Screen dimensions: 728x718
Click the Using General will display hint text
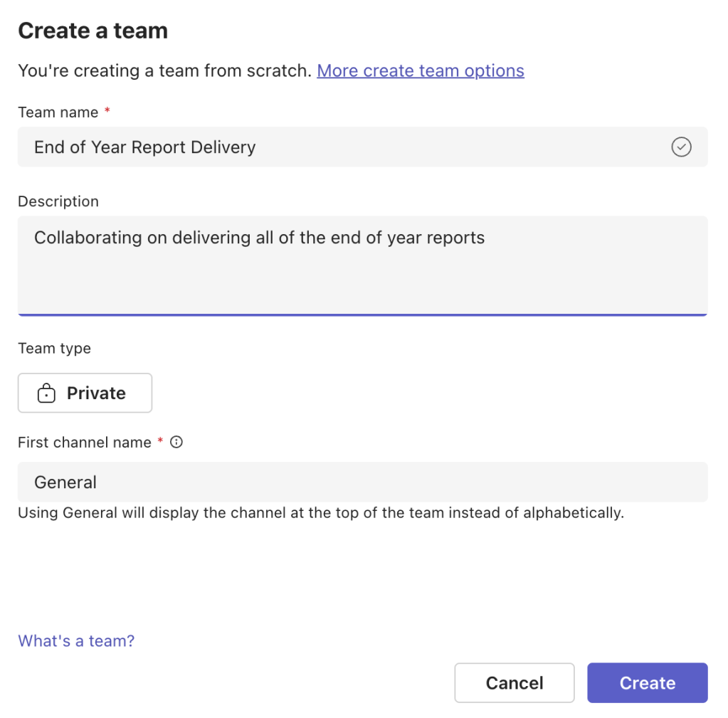click(x=321, y=513)
